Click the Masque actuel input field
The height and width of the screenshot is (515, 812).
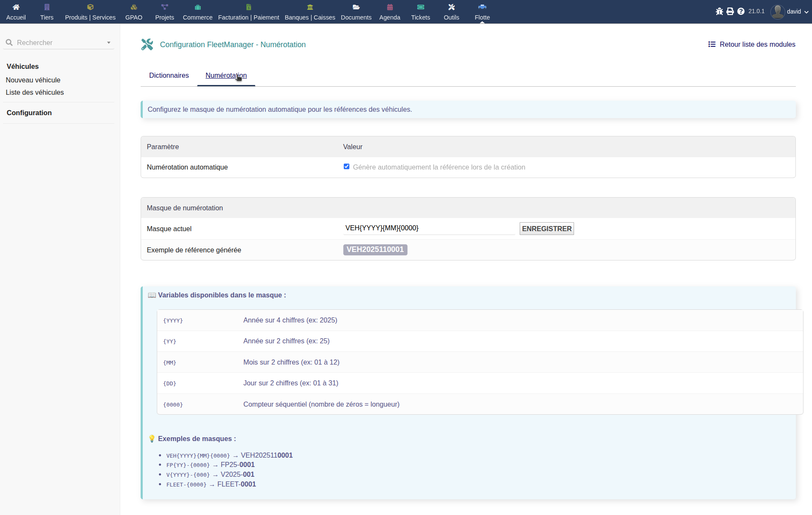tap(428, 228)
